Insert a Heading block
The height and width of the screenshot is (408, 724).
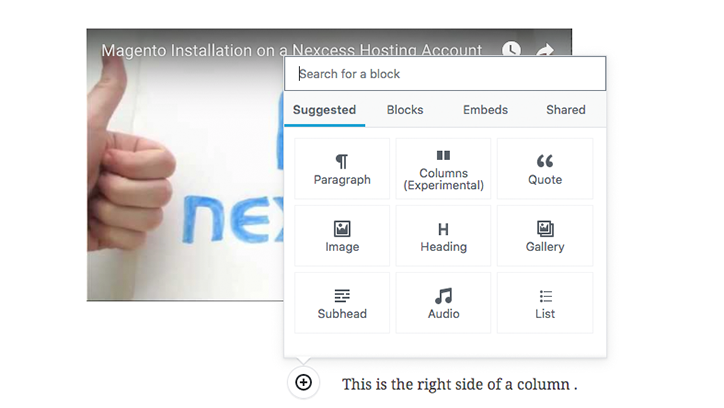pyautogui.click(x=443, y=236)
